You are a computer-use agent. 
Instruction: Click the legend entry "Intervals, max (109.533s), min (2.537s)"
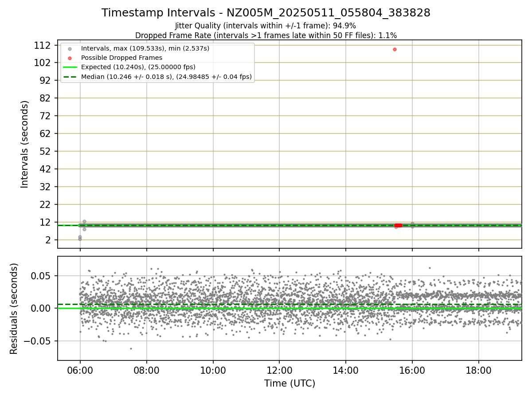click(145, 48)
